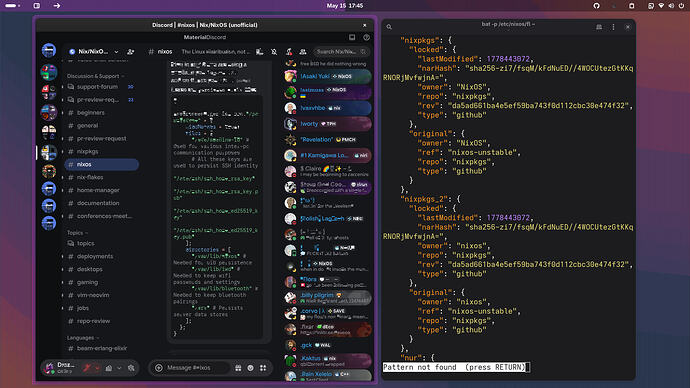The height and width of the screenshot is (388, 690).
Task: Expand threads arrow next to nixpkgs channel
Action: pyautogui.click(x=62, y=151)
